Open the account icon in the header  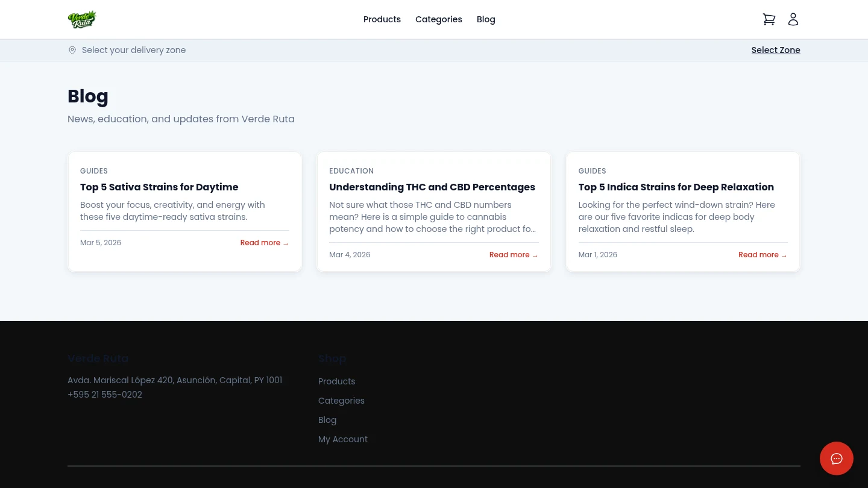click(x=793, y=19)
